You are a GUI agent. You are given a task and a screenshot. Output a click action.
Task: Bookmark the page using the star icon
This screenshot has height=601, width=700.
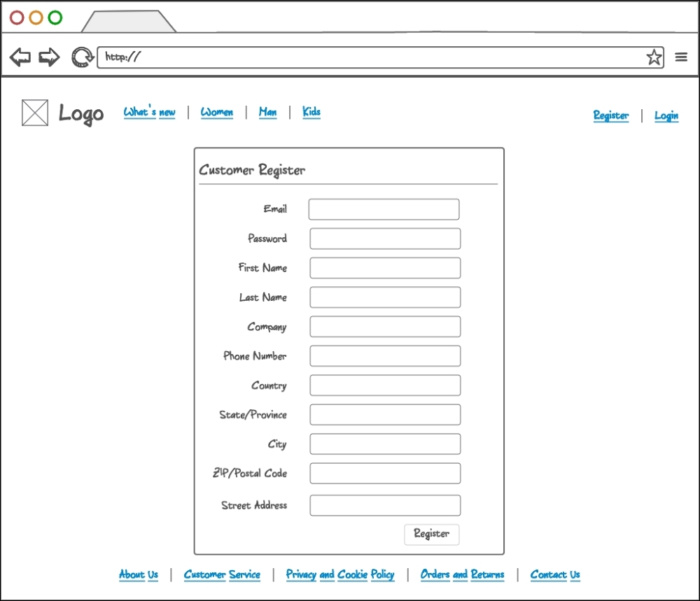point(654,57)
